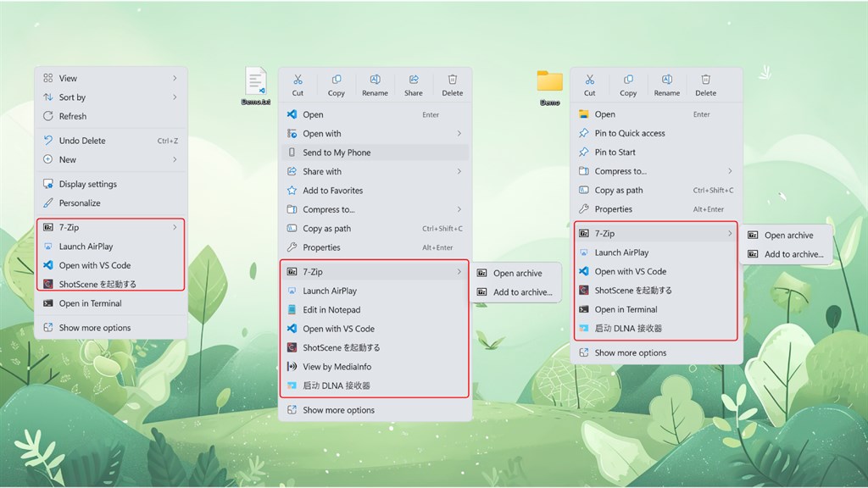Click Copy as path in file menu
Image resolution: width=868 pixels, height=488 pixels.
(375, 229)
